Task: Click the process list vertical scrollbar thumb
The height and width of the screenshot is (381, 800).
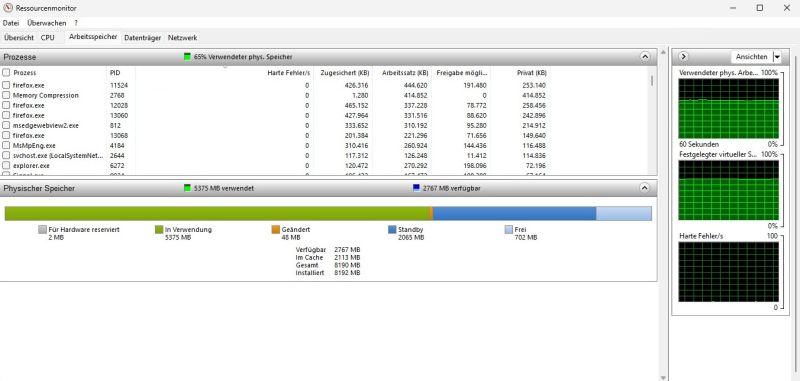Action: coord(652,81)
